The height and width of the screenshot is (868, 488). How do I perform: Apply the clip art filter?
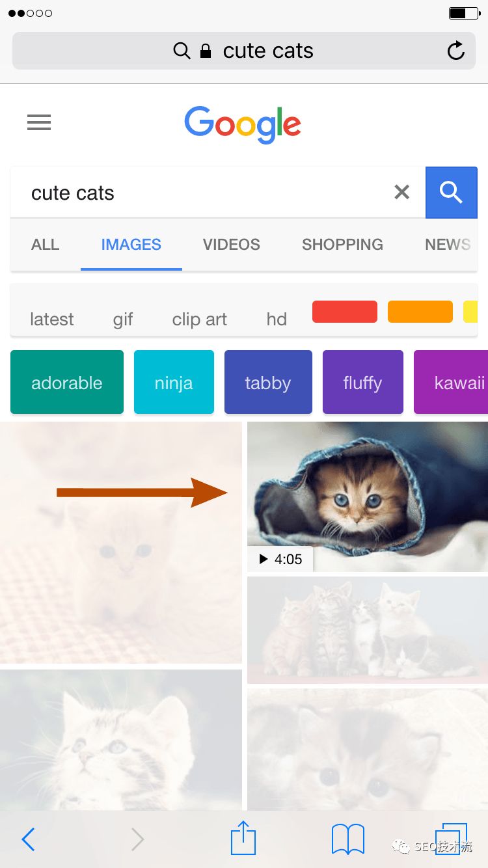click(x=199, y=319)
